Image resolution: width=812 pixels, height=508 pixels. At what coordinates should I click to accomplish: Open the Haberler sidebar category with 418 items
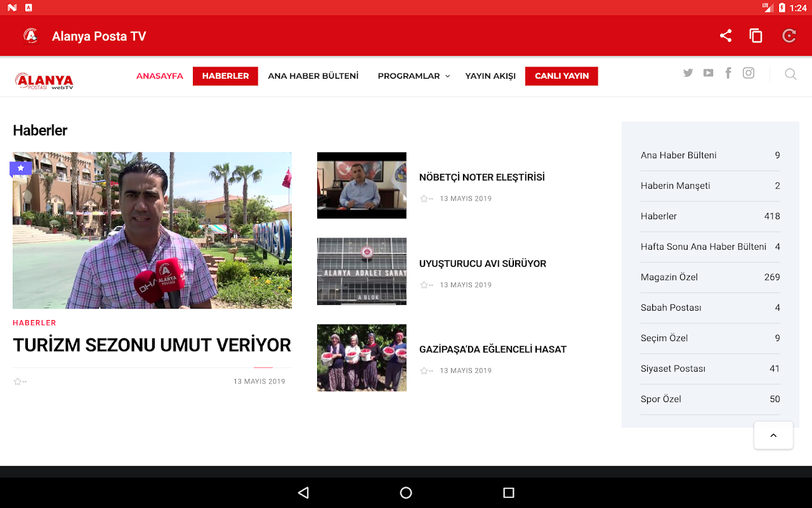(710, 217)
